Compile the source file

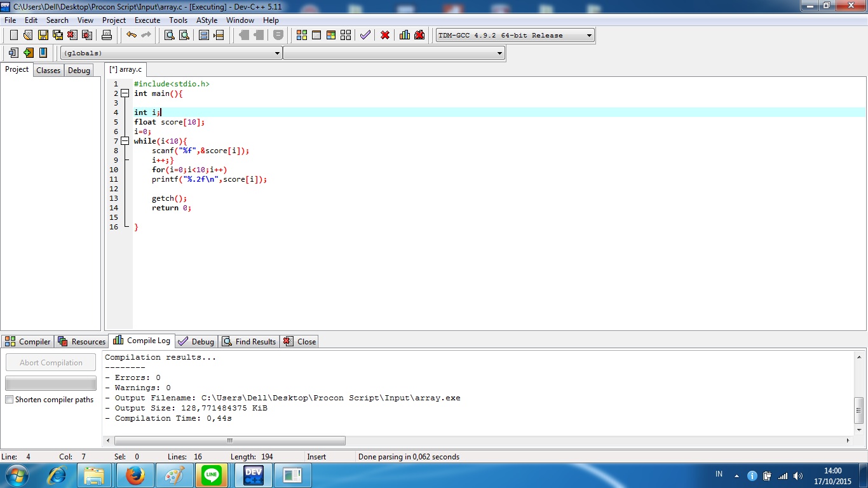(x=301, y=35)
